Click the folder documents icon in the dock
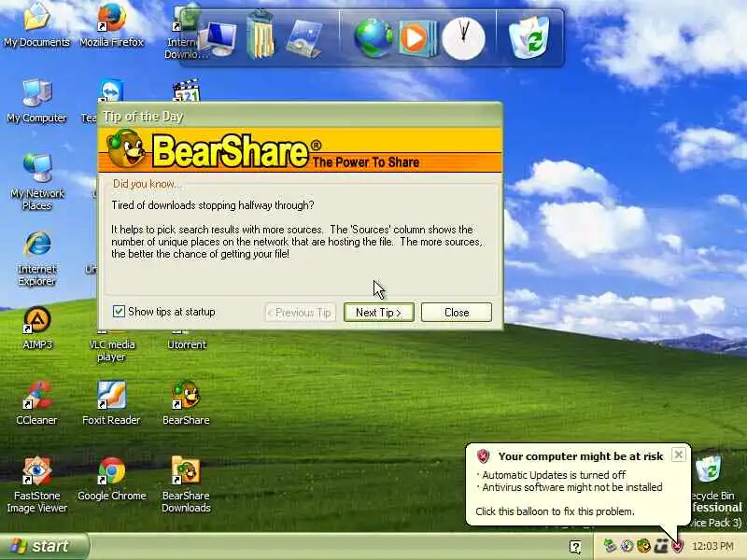Image resolution: width=747 pixels, height=560 pixels. [x=261, y=35]
